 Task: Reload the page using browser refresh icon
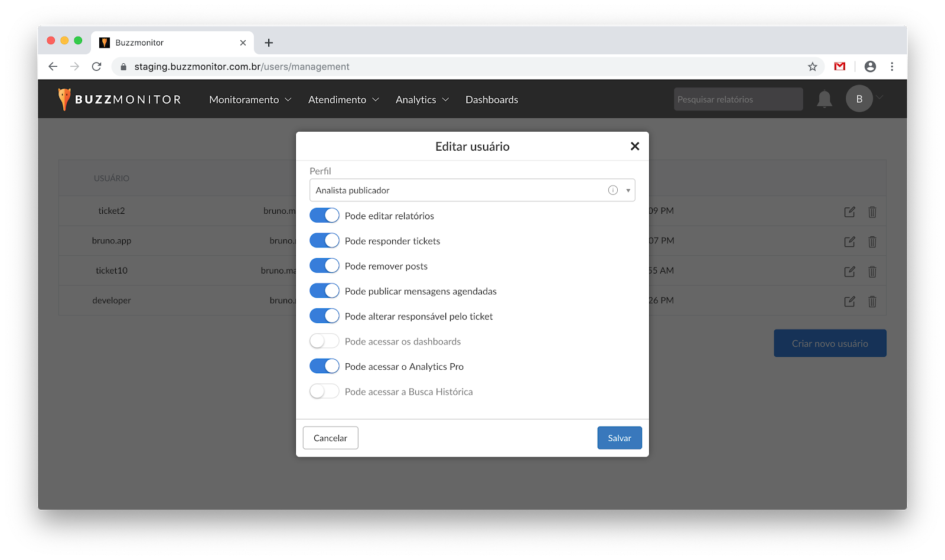[97, 67]
